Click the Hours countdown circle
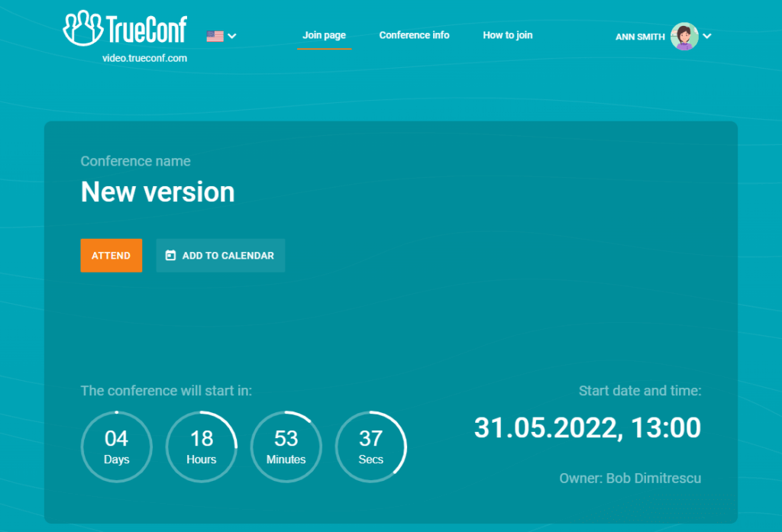 tap(201, 447)
